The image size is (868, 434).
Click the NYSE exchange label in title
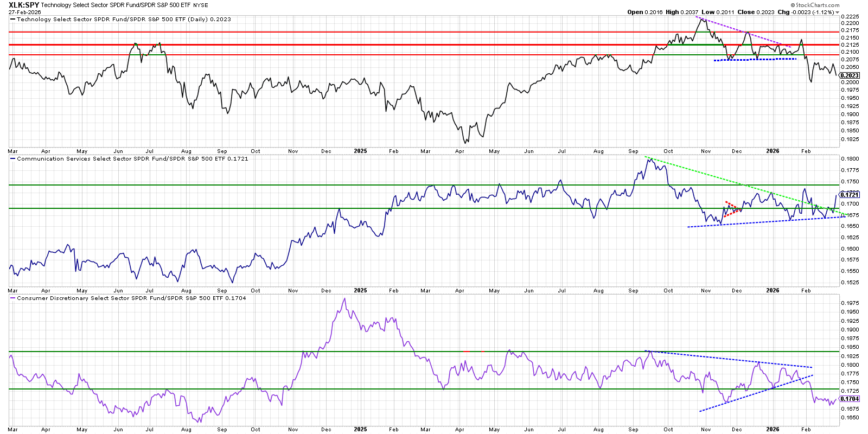(x=201, y=5)
